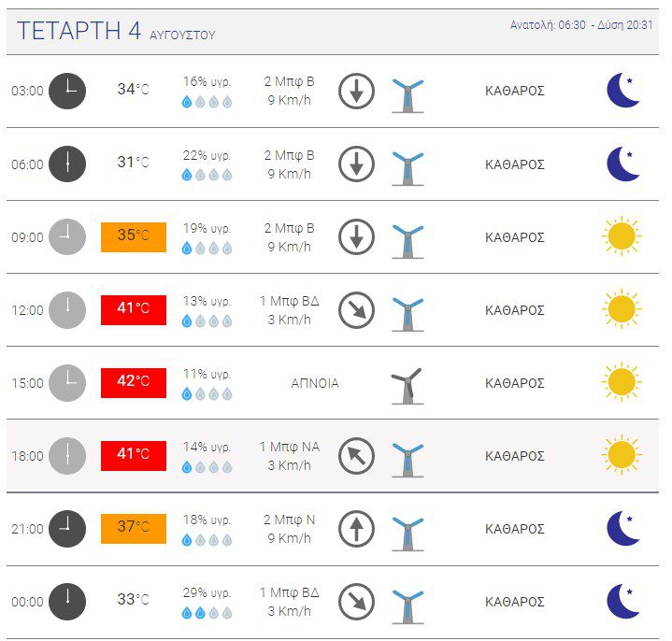
Task: Click the blue windmill icon at 03:00
Action: [x=407, y=95]
